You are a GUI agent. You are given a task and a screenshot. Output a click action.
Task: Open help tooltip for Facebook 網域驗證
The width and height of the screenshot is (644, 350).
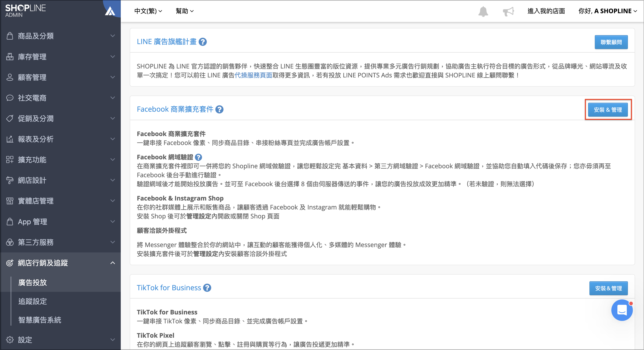click(198, 157)
